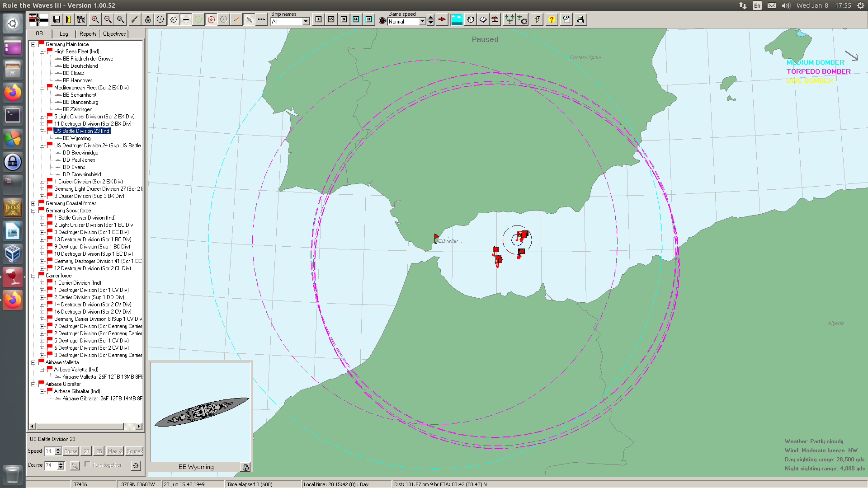Collapse the Carrier force node
The image size is (868, 488).
pos(33,276)
